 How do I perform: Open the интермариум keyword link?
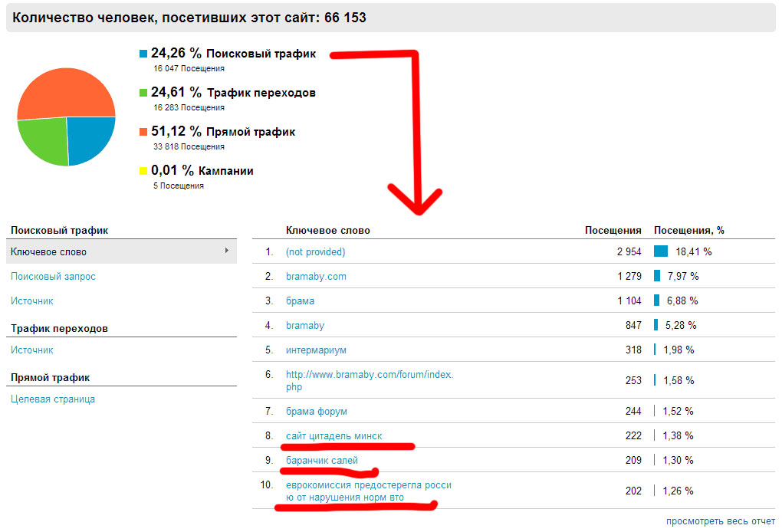(316, 350)
